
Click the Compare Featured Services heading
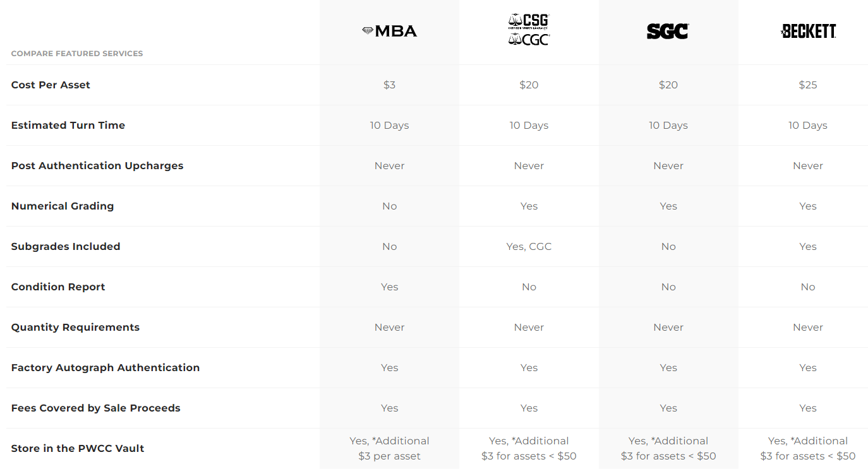[x=77, y=54]
